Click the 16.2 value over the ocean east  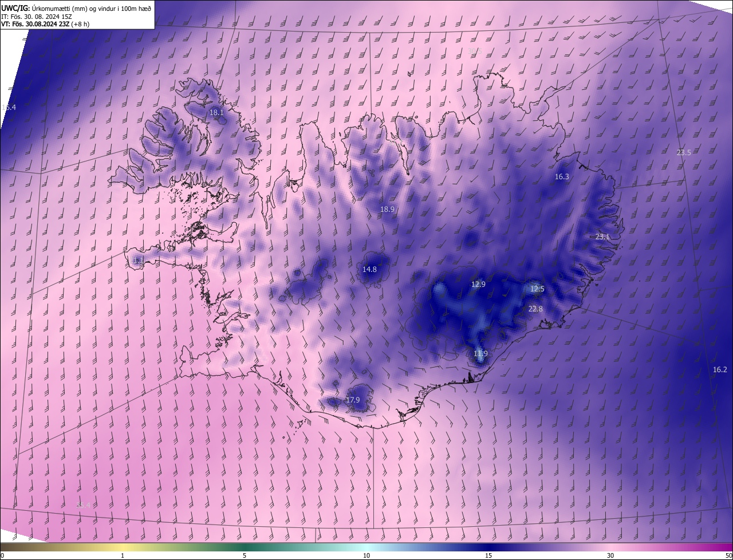720,370
